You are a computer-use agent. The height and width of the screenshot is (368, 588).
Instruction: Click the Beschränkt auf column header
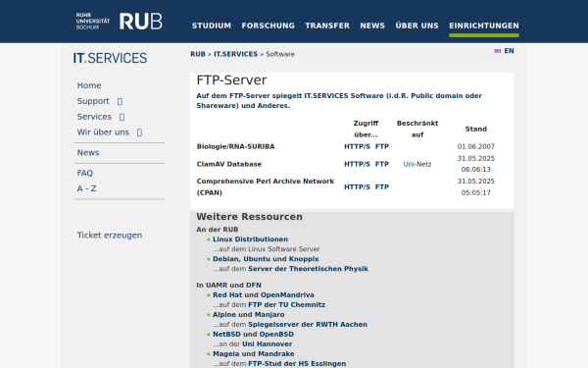click(417, 130)
